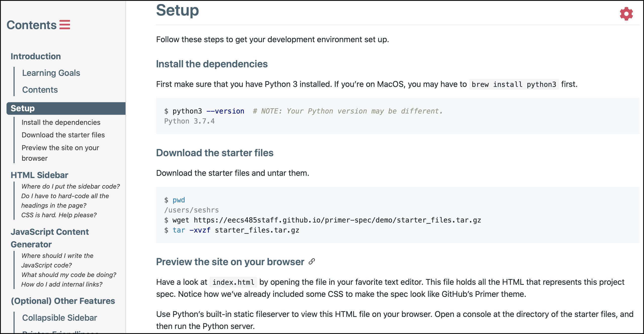Open the Introduction sidebar section
644x334 pixels.
pyautogui.click(x=36, y=56)
